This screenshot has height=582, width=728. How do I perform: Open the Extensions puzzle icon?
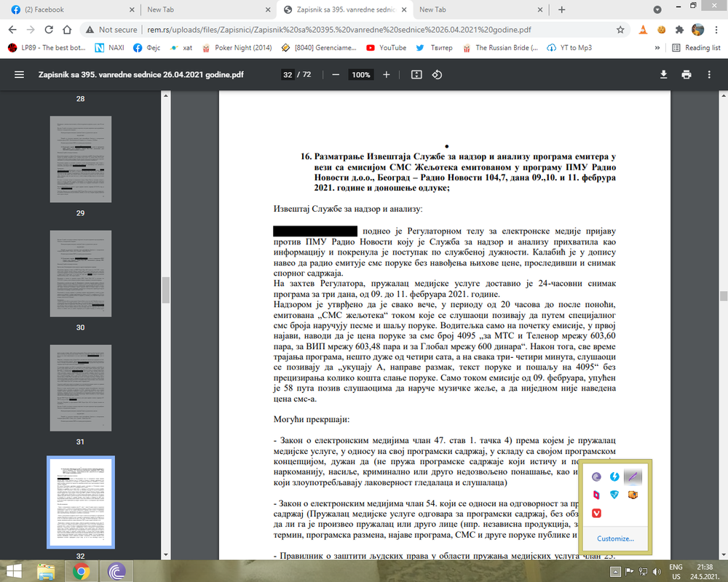pos(680,30)
